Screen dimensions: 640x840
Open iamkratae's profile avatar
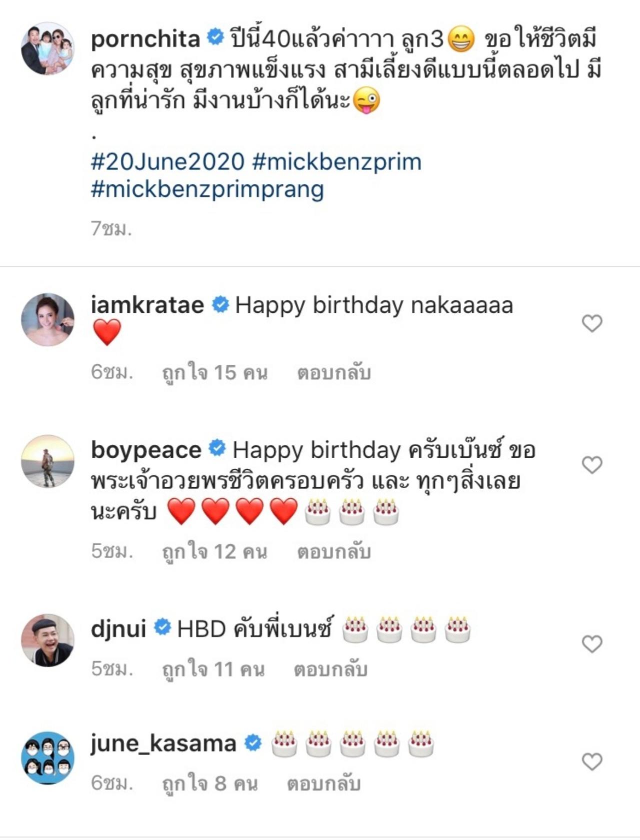[47, 320]
